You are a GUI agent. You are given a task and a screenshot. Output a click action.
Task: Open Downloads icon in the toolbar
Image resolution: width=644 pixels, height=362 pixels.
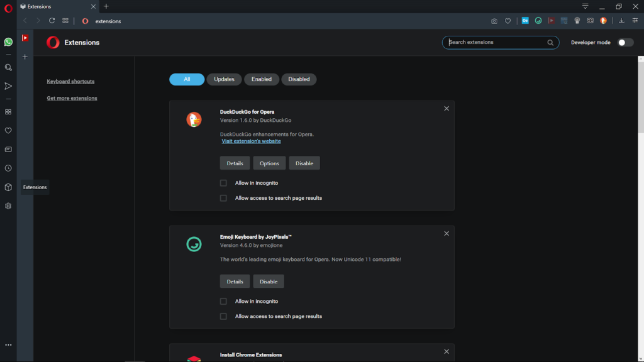point(621,21)
